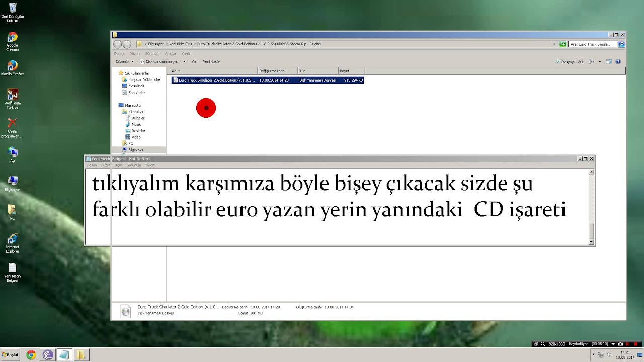Open Explorer Yardım menu
Image resolution: width=644 pixels, height=362 pixels.
point(187,54)
